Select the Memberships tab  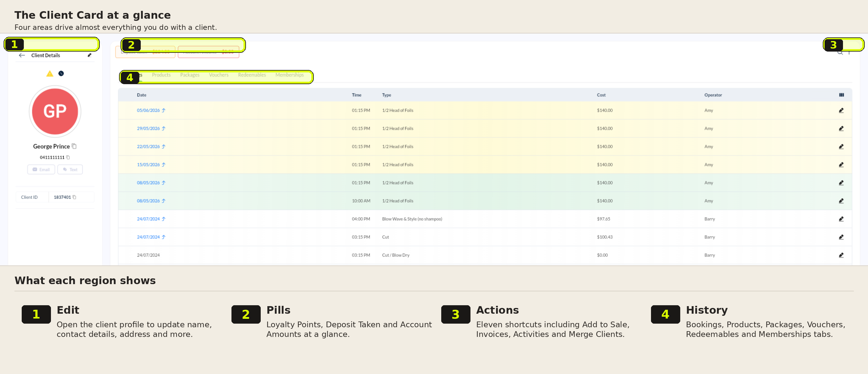point(289,75)
